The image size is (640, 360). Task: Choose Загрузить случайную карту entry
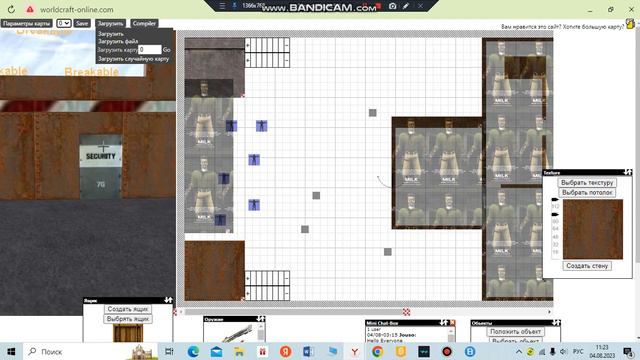click(133, 59)
